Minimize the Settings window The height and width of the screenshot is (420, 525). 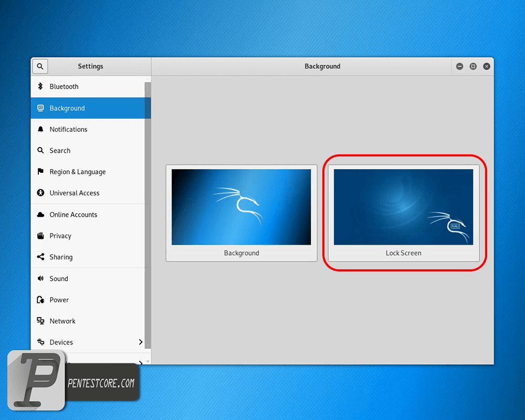(x=460, y=66)
